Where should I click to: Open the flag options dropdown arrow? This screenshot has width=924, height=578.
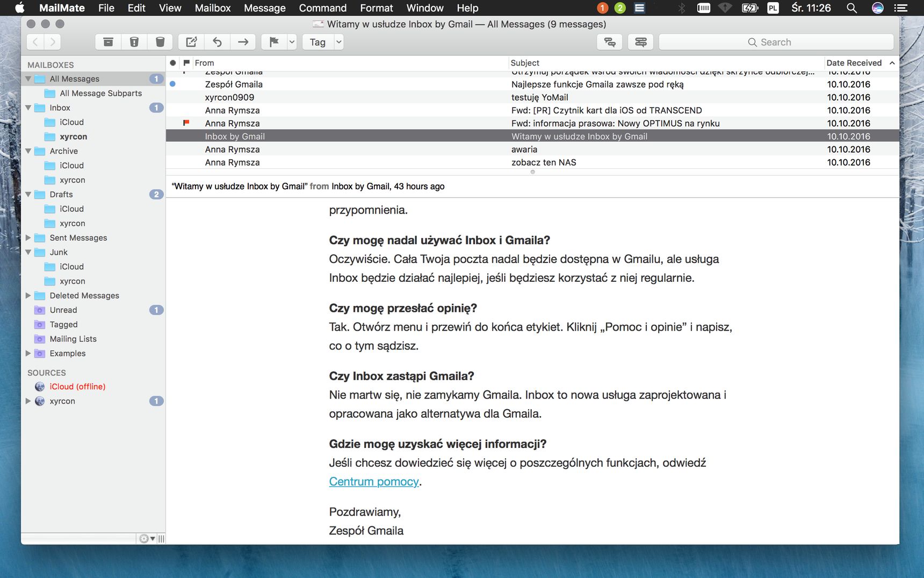point(292,42)
